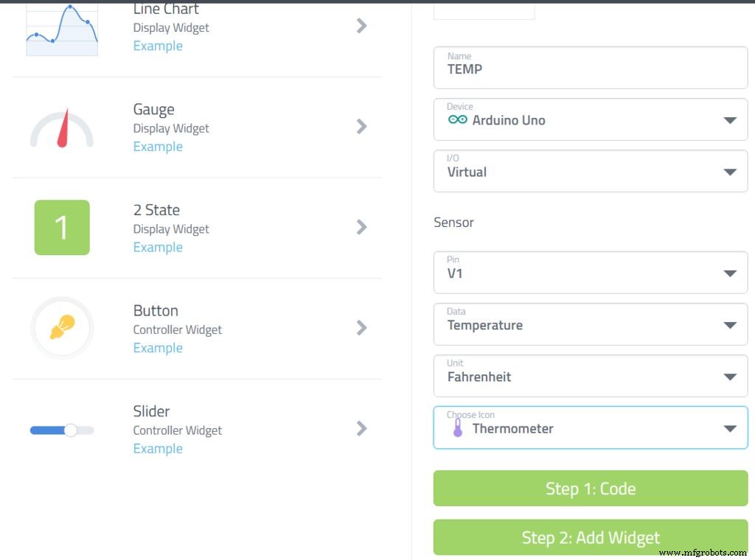The width and height of the screenshot is (755, 560).
Task: Click the Name input field containing TEMP
Action: click(590, 68)
